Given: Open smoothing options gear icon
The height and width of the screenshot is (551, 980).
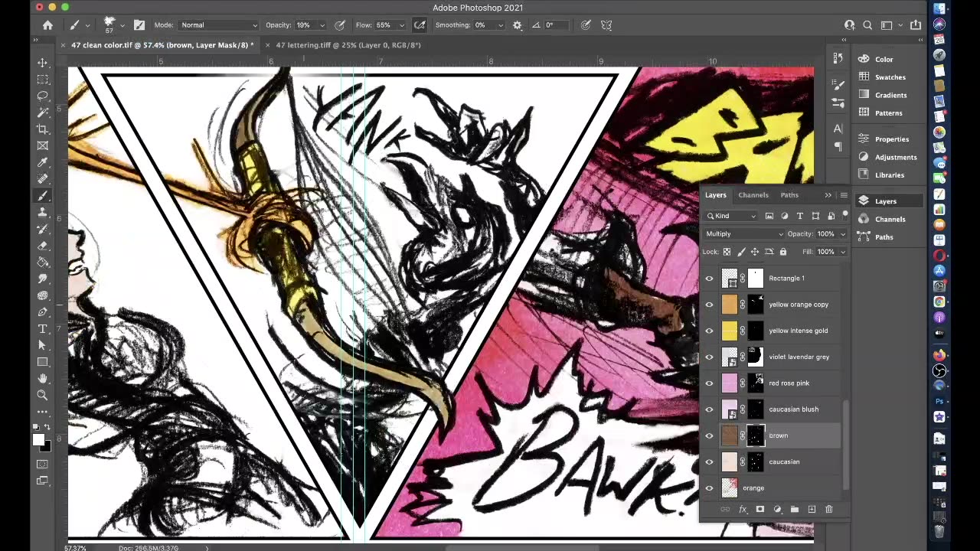Looking at the screenshot, I should pyautogui.click(x=518, y=25).
